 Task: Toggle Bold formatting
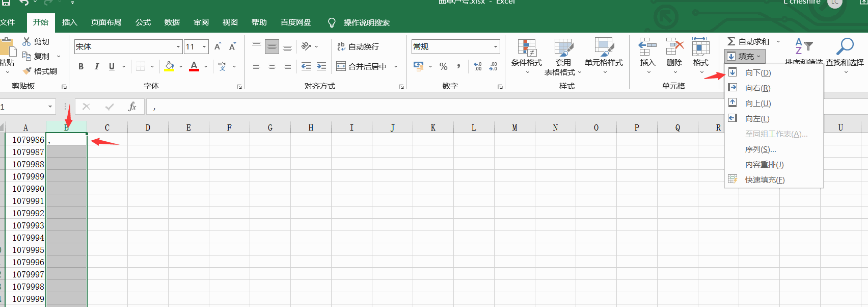81,66
